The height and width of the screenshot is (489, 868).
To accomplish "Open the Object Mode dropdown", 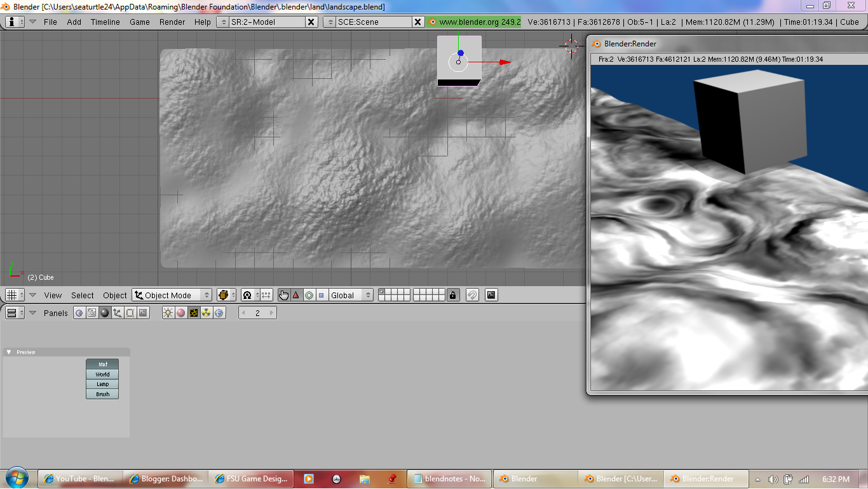I will 172,295.
